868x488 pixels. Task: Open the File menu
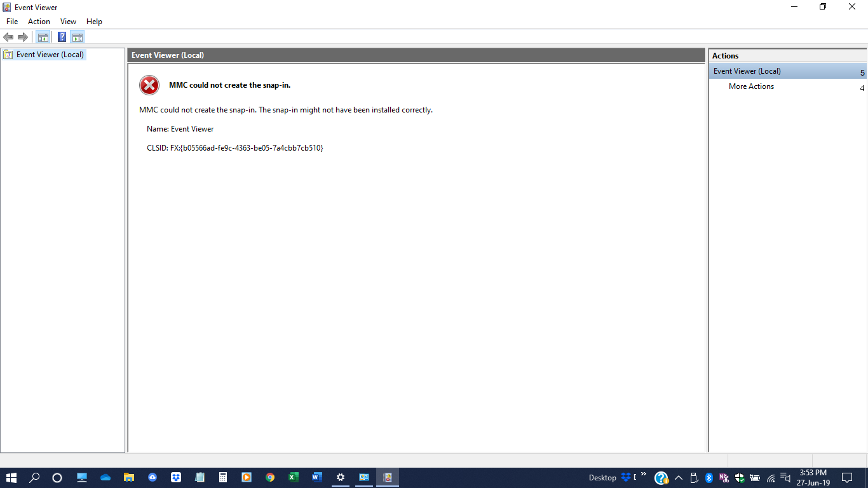(x=12, y=22)
